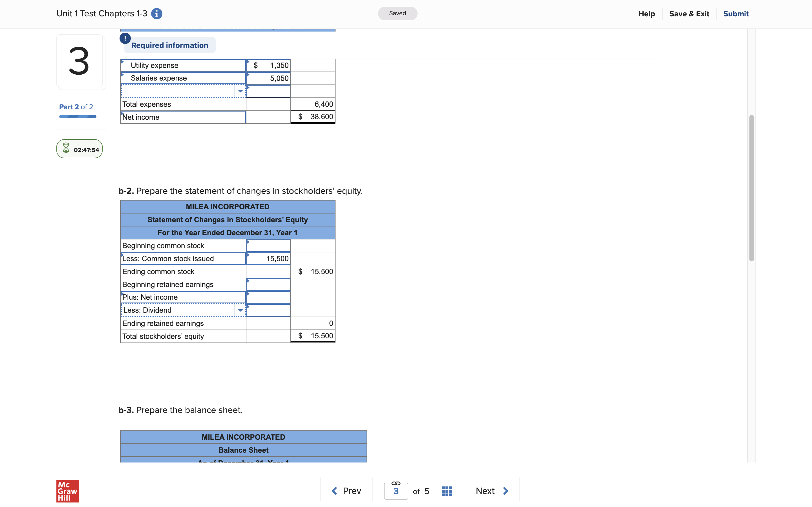Click the question number 3 input box

pyautogui.click(x=396, y=492)
